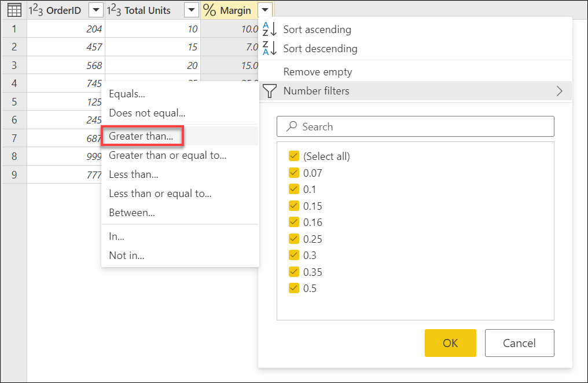Click Cancel to dismiss the filter pane

tap(519, 343)
